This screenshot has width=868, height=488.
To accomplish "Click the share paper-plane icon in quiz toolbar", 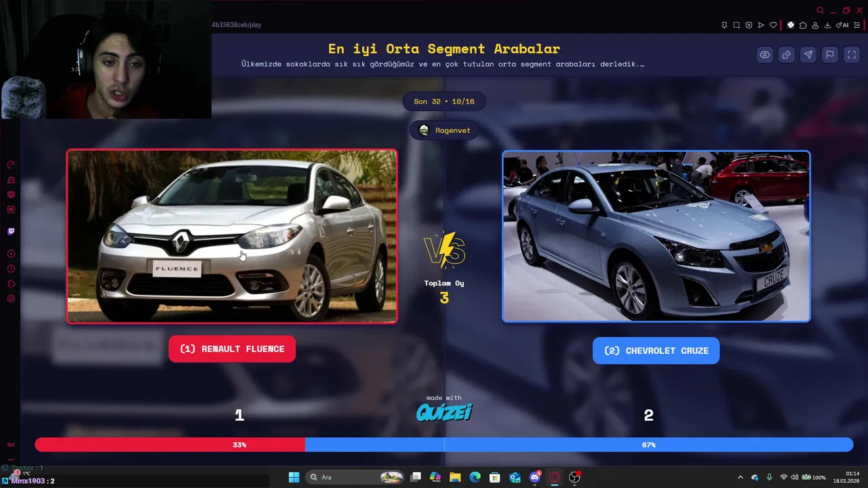I will [x=808, y=55].
